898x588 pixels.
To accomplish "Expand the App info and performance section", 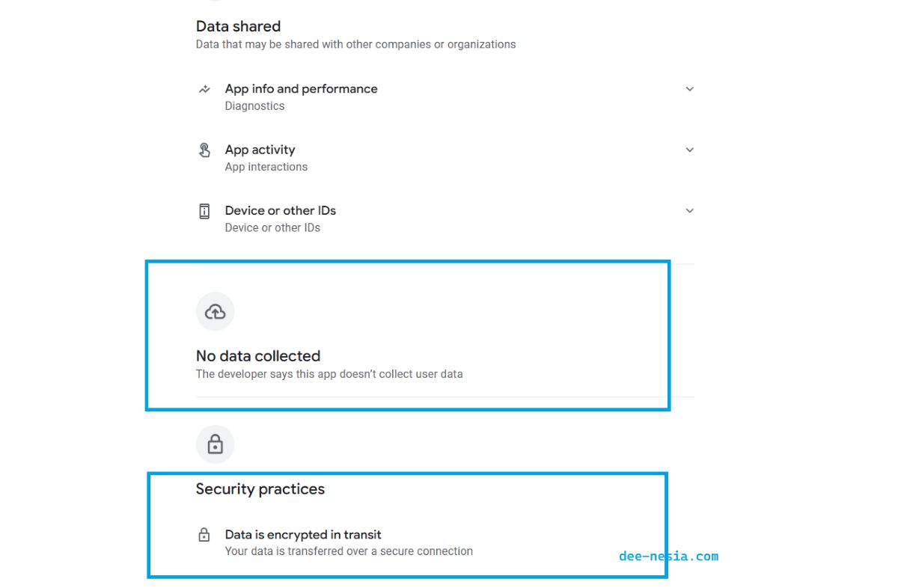I will [689, 88].
